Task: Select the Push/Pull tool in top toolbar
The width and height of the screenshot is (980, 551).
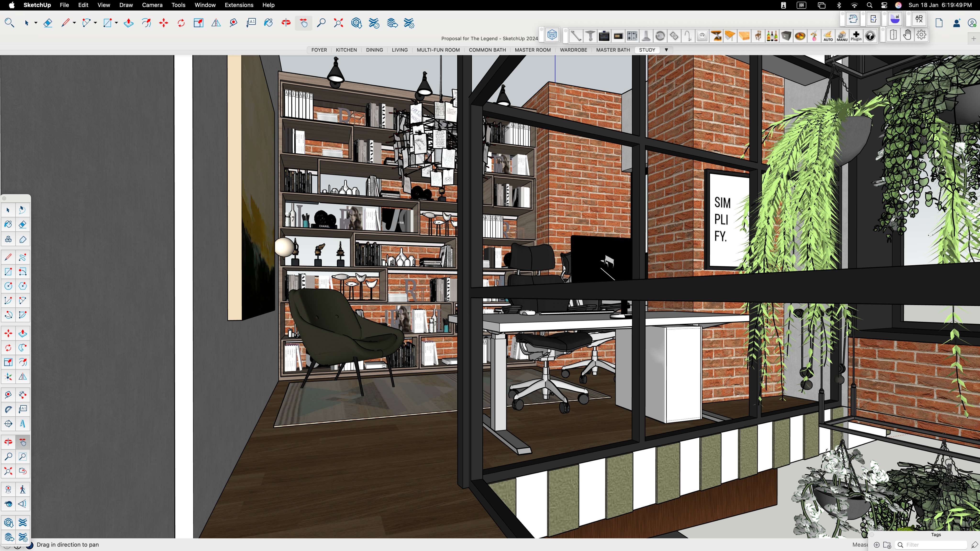Action: click(128, 23)
